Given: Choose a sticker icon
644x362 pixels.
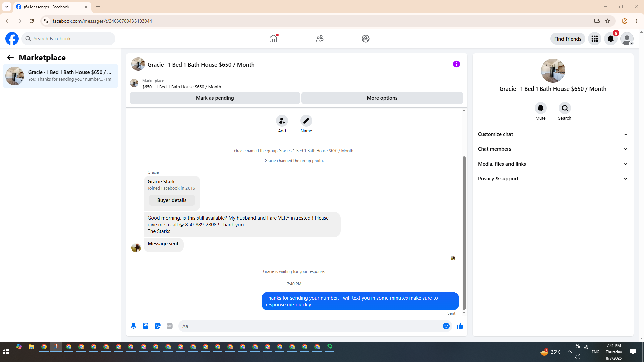Looking at the screenshot, I should pyautogui.click(x=158, y=326).
